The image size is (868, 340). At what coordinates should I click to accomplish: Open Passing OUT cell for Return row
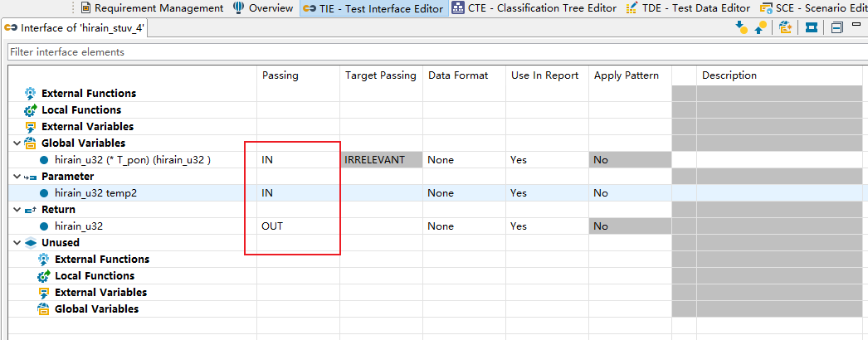299,226
